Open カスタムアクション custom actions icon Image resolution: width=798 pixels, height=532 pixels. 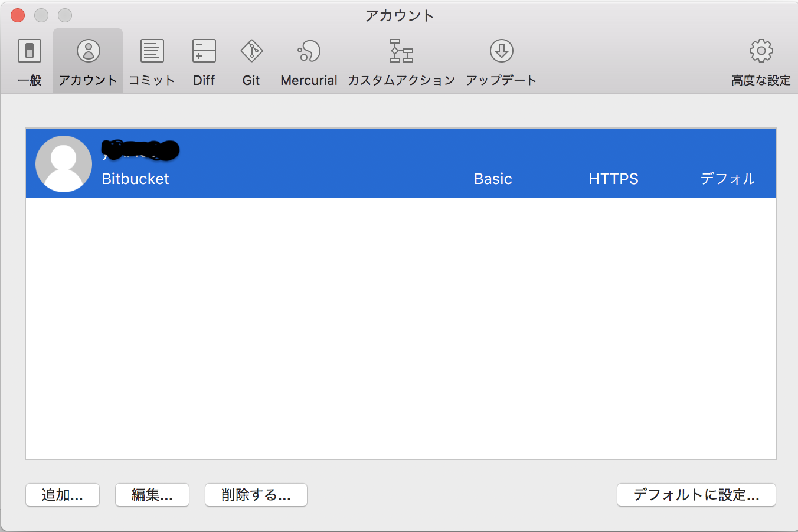click(x=401, y=51)
